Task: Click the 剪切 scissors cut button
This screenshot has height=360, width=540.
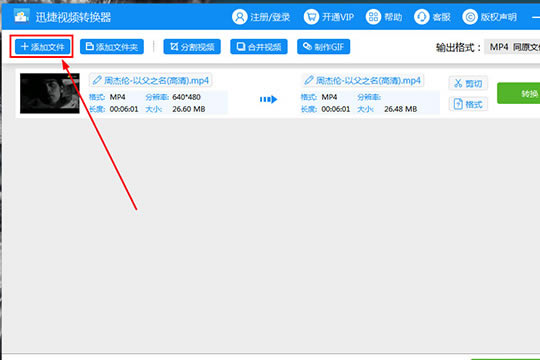Action: click(468, 83)
